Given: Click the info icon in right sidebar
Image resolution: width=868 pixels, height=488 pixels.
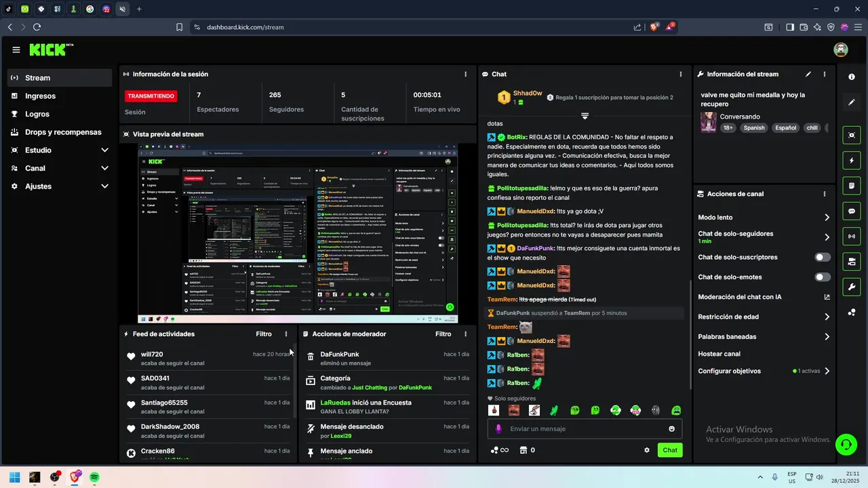Looking at the screenshot, I should (852, 77).
